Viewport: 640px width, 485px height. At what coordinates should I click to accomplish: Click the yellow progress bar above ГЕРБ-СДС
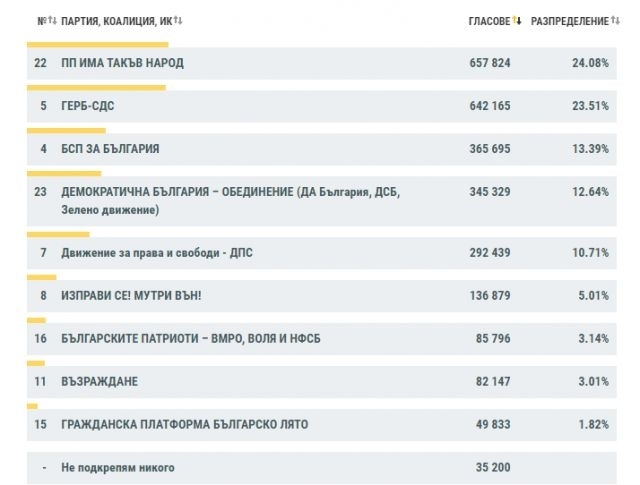95,87
